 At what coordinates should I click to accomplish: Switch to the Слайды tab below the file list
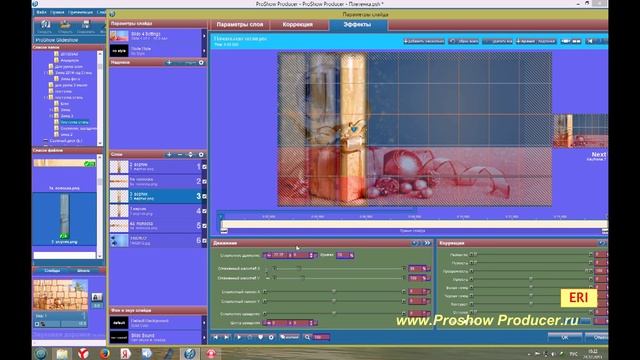tap(52, 271)
